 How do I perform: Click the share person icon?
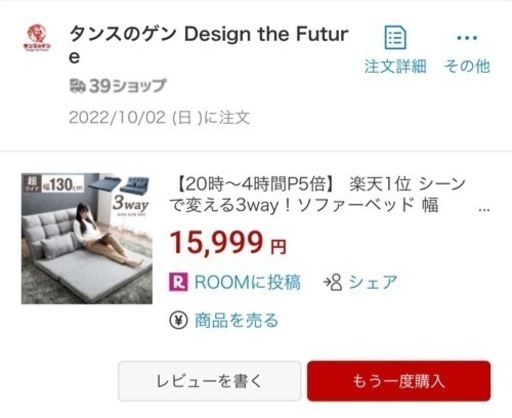click(x=333, y=282)
